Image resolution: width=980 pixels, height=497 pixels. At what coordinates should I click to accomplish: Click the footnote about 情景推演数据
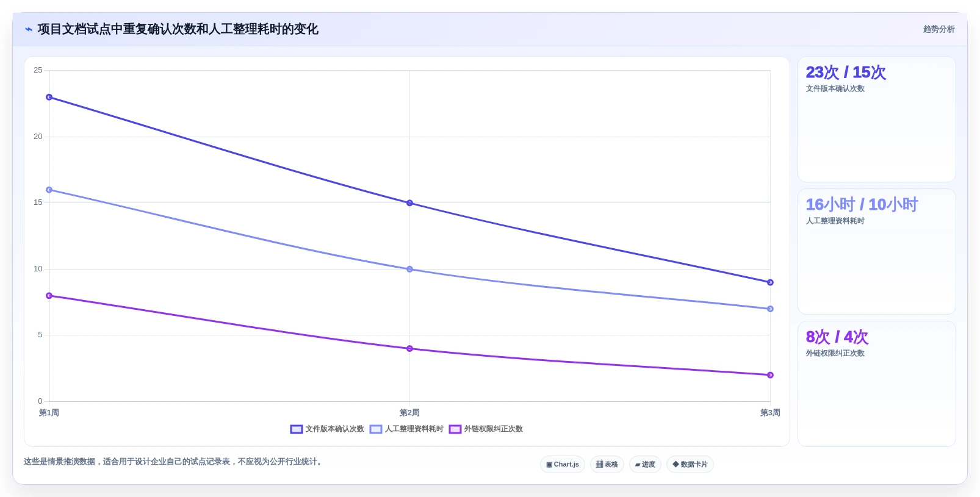[174, 462]
